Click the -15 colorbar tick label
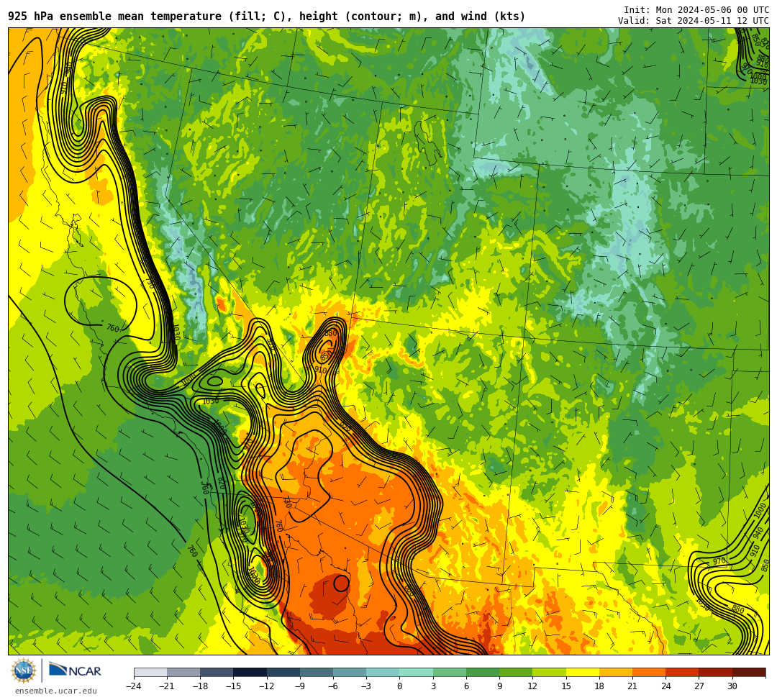This screenshot has height=700, width=777. (x=234, y=686)
